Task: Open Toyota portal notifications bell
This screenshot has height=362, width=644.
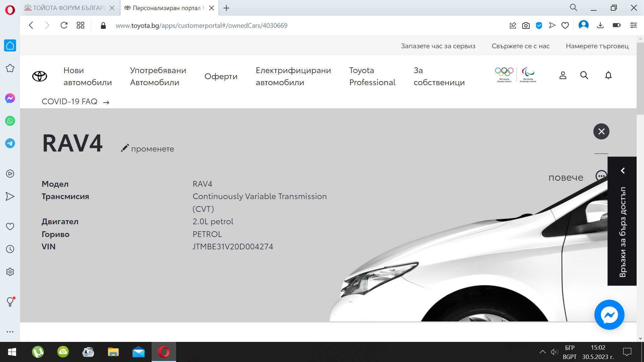Action: (608, 75)
